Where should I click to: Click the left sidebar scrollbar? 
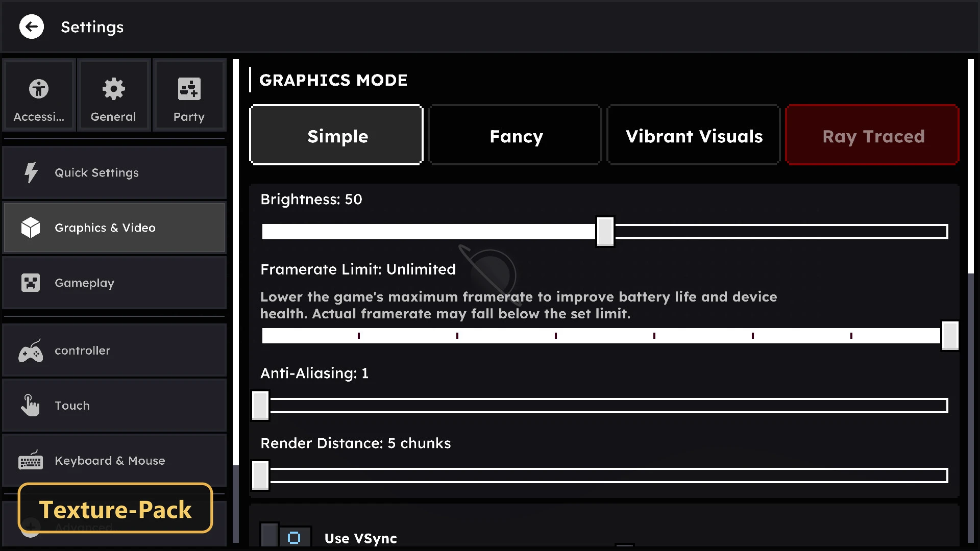point(236,262)
